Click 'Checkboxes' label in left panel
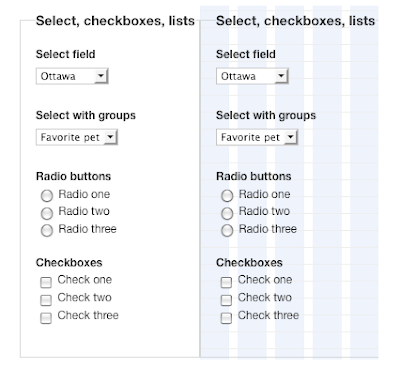 [69, 263]
